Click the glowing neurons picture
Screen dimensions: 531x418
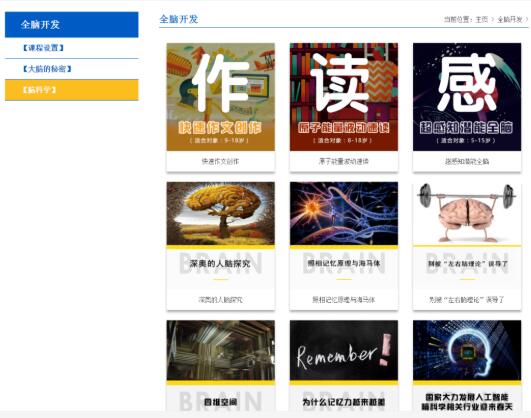click(344, 213)
